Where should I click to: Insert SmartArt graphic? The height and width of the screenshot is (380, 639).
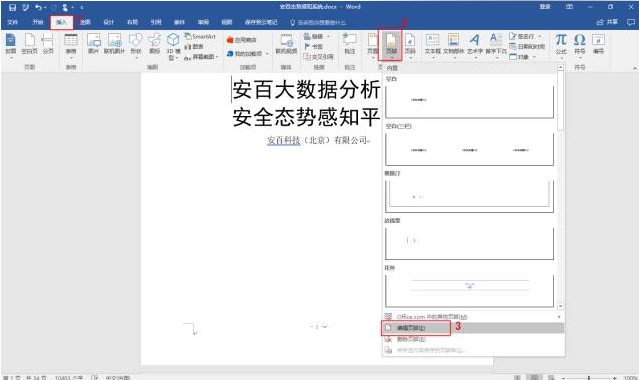tap(200, 36)
